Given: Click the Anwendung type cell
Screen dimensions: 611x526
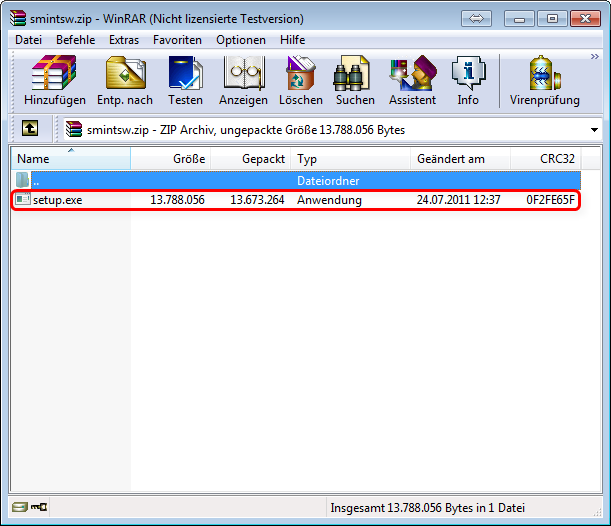Looking at the screenshot, I should pos(329,200).
